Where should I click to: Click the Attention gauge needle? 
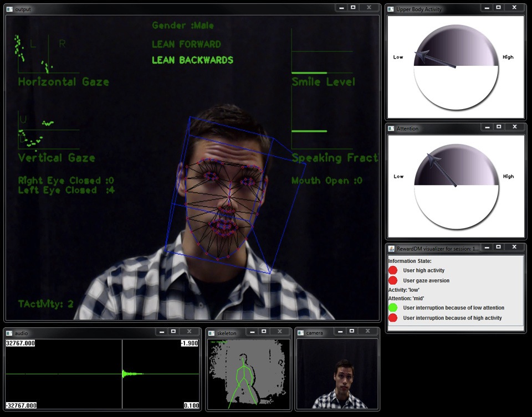(x=442, y=170)
